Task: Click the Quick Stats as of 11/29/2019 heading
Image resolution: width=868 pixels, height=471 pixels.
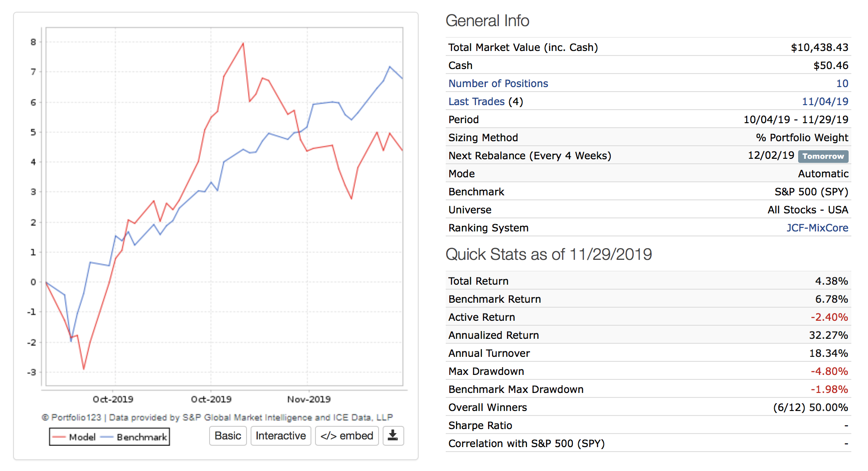Action: click(x=548, y=254)
